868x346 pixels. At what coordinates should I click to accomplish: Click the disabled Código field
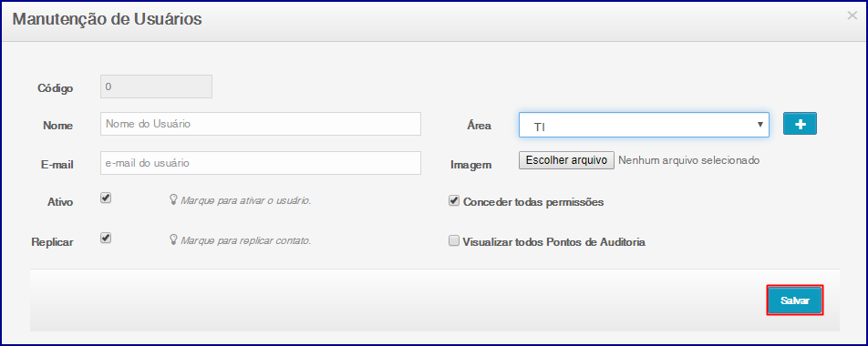click(x=156, y=86)
